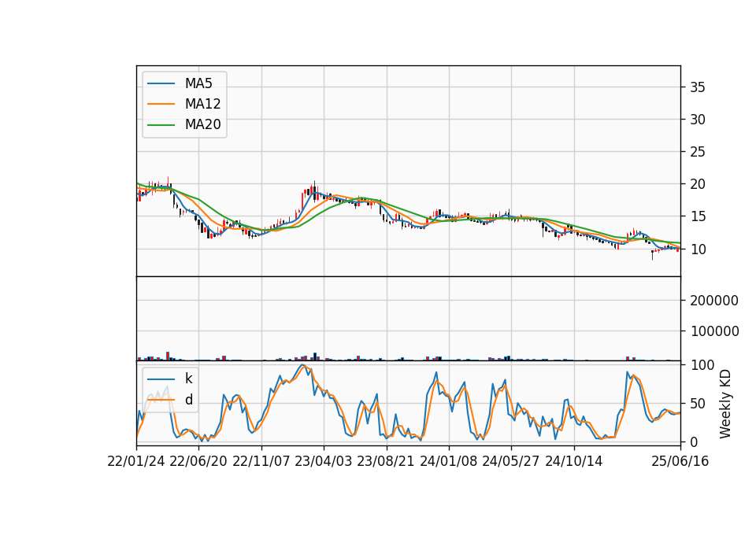Click the volume axis value 100000
The width and height of the screenshot is (756, 543).
pos(714,331)
